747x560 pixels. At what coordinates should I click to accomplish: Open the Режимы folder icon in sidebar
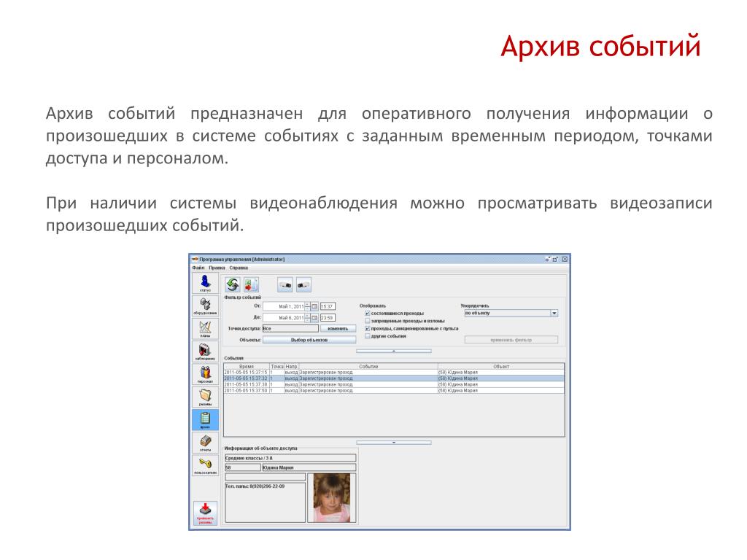tap(205, 397)
